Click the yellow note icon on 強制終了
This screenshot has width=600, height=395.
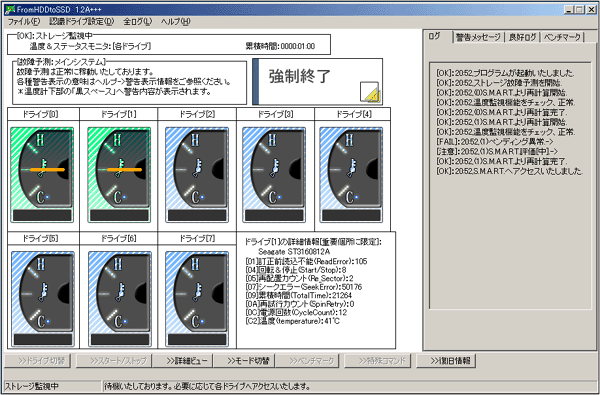(370, 91)
